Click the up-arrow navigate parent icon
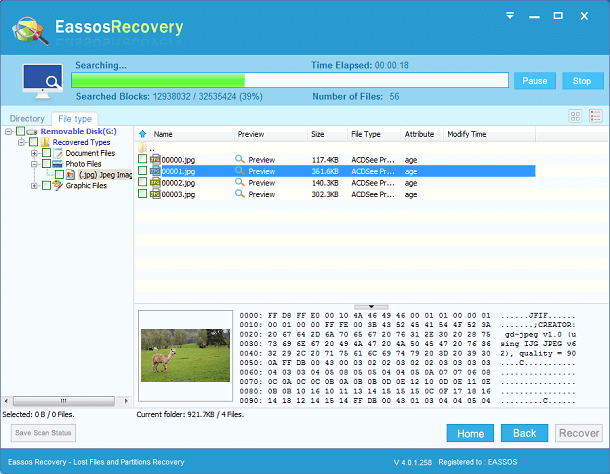The width and height of the screenshot is (610, 474). (x=143, y=134)
